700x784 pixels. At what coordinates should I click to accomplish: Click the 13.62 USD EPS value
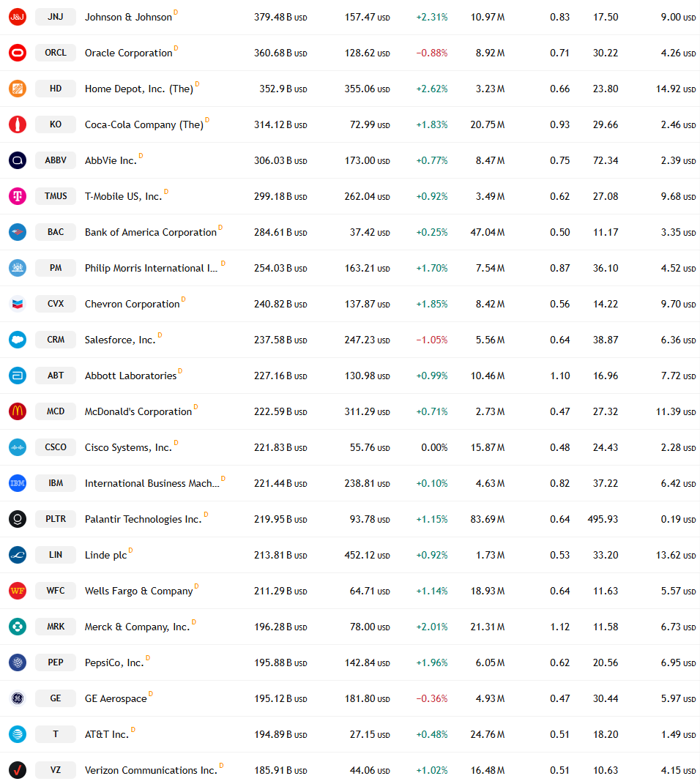(676, 556)
